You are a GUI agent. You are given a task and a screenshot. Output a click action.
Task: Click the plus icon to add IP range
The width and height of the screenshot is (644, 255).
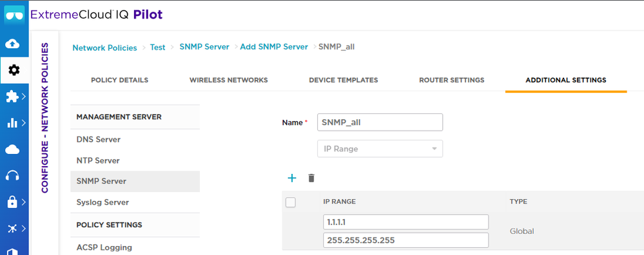(291, 178)
